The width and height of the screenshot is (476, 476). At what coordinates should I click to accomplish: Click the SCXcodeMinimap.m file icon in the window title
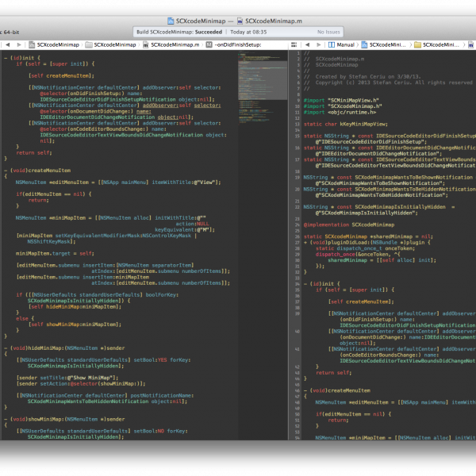pyautogui.click(x=240, y=21)
